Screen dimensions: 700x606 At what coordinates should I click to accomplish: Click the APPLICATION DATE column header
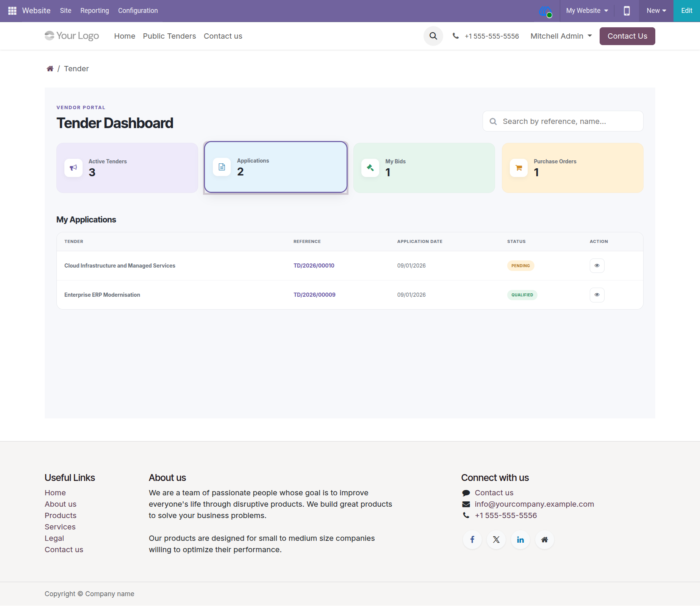click(x=420, y=241)
